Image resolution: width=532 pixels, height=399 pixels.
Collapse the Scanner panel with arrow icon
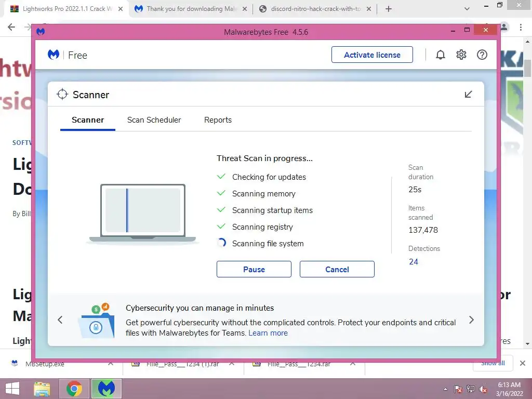(468, 95)
